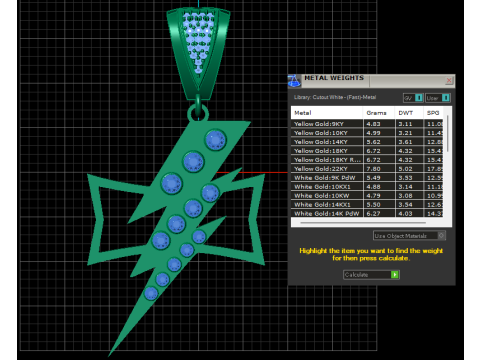Screen dimensions: 480x360
Task: Click the green arrow on Calculate
Action: [395, 275]
